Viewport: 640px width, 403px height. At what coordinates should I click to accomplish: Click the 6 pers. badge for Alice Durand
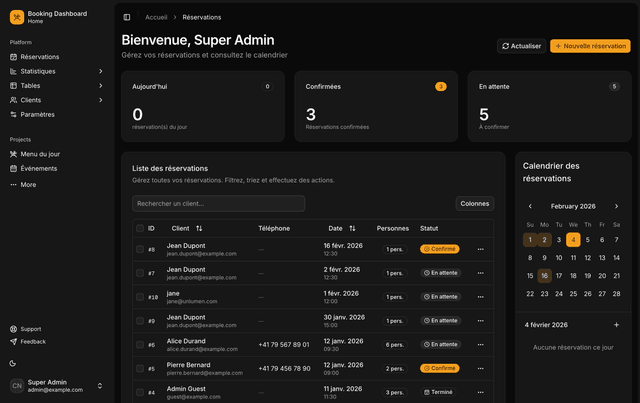394,345
